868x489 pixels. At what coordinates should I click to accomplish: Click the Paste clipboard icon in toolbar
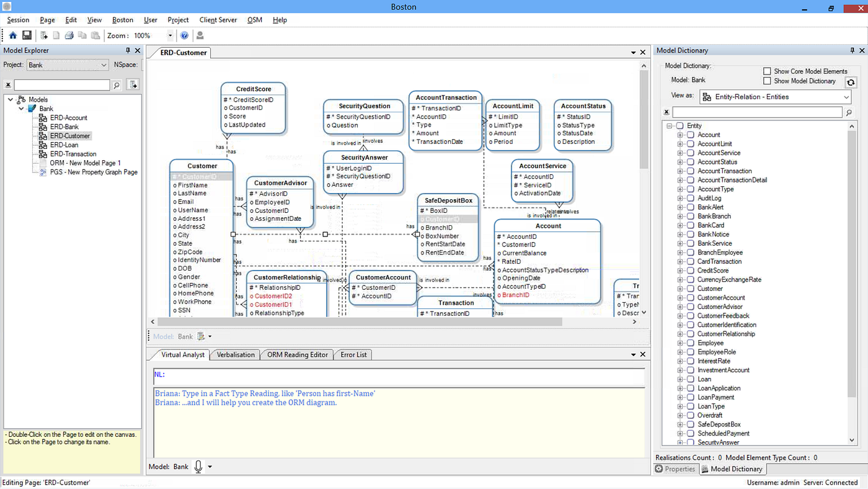(95, 35)
